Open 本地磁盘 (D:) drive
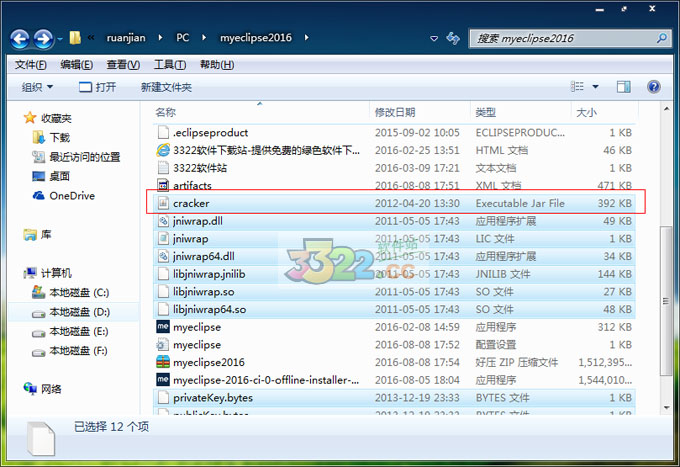 click(x=78, y=312)
